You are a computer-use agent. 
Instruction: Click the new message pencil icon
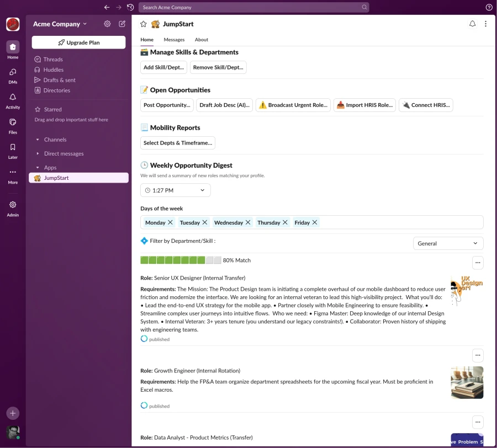(x=122, y=24)
